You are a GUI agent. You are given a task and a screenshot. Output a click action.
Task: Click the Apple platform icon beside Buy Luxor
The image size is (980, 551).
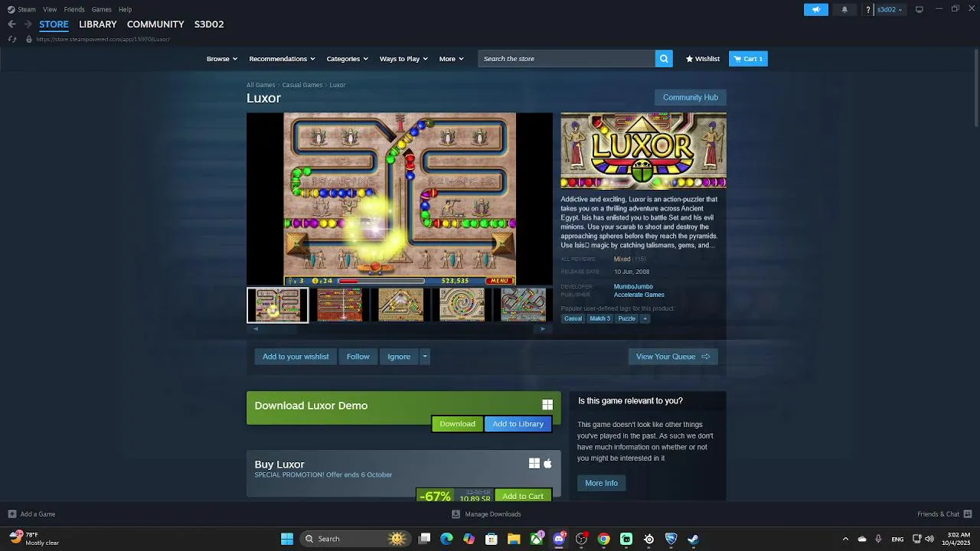coord(547,464)
